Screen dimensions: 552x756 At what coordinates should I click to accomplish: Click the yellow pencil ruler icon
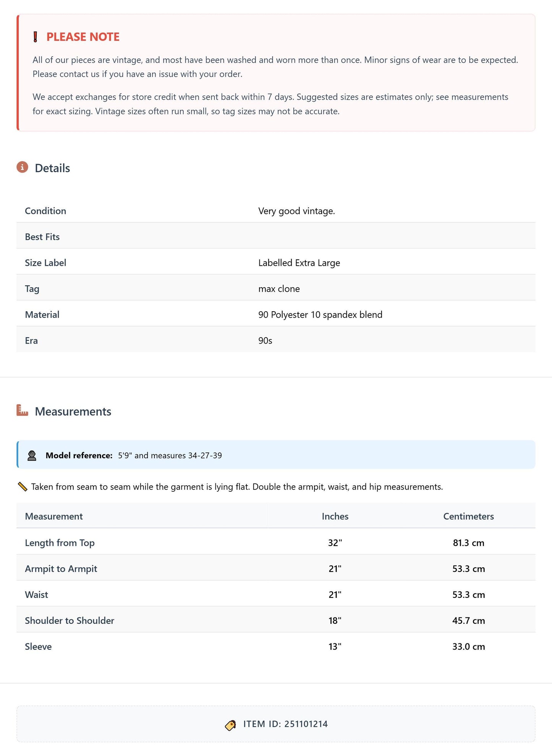click(x=23, y=487)
